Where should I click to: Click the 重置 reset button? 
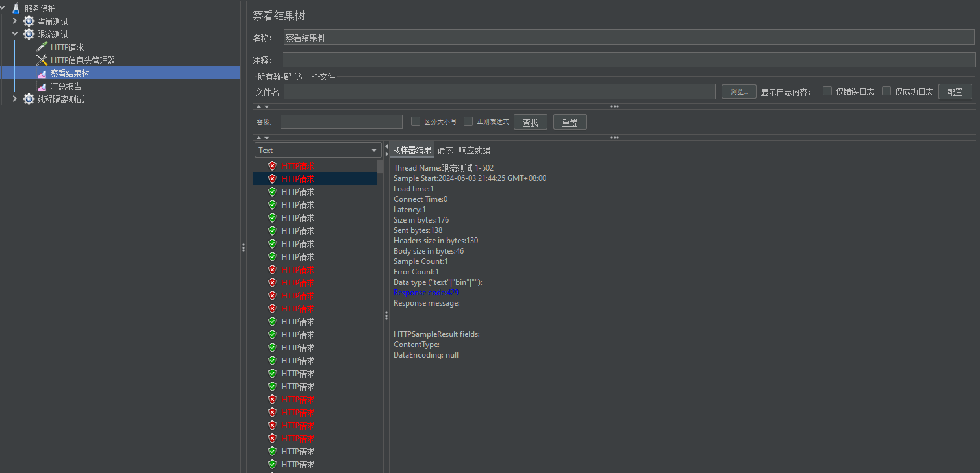click(x=570, y=122)
